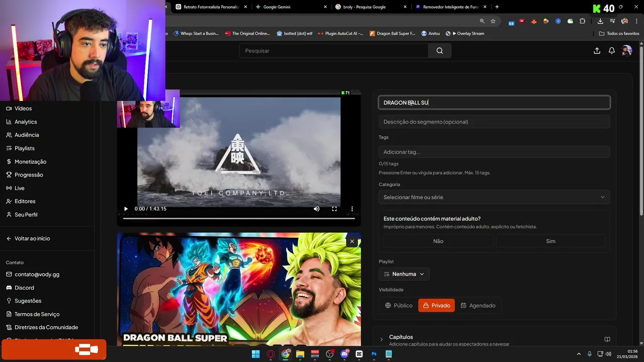Open the Selecionar filme ou série dropdown

[x=494, y=197]
